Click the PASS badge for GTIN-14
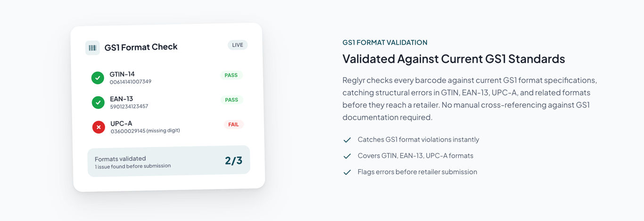The width and height of the screenshot is (644, 221). (231, 75)
